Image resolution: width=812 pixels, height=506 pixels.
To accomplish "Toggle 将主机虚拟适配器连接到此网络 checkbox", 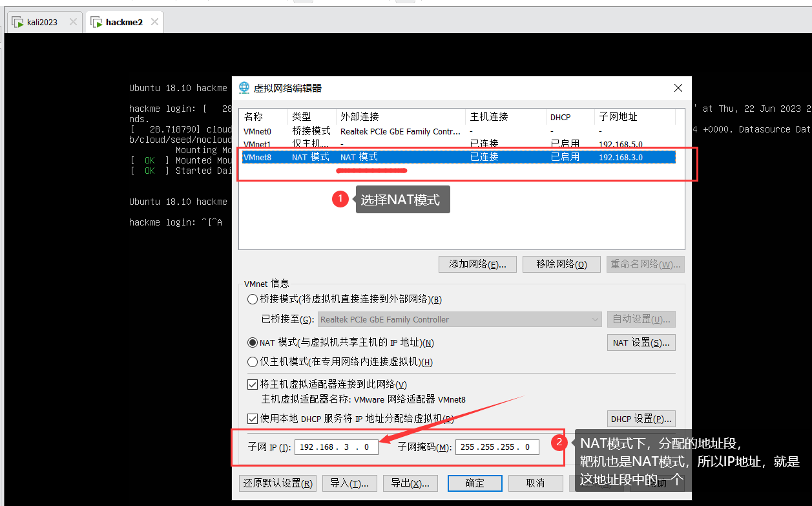I will [253, 385].
